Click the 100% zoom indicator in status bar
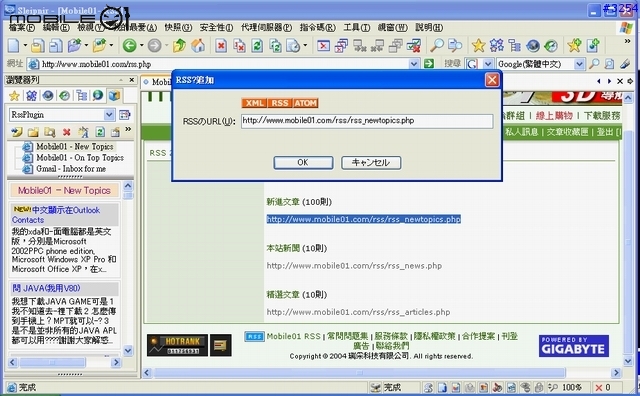This screenshot has height=396, width=640. coord(571,387)
